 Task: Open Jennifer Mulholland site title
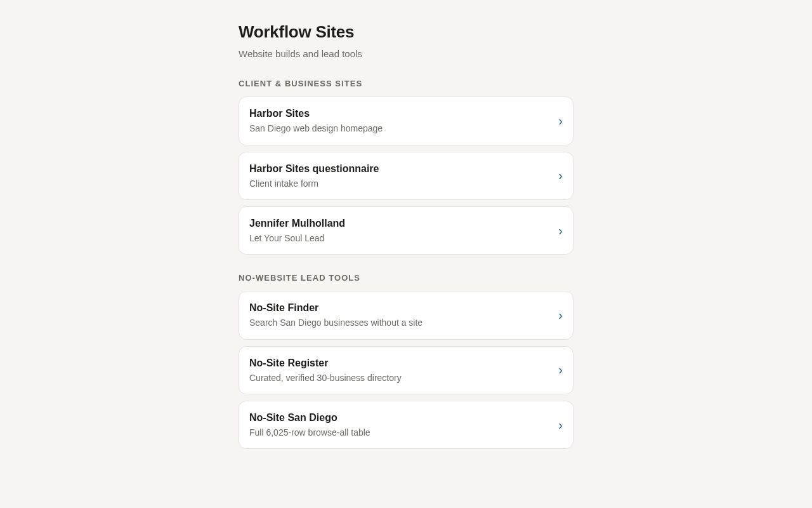coord(297,224)
